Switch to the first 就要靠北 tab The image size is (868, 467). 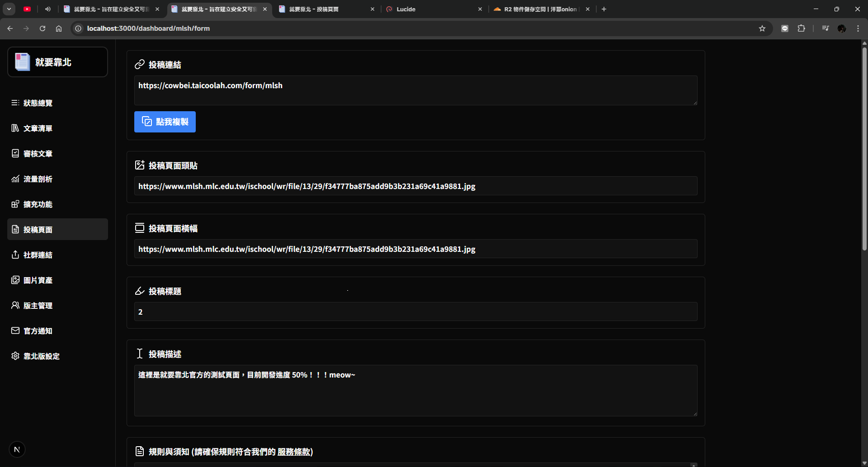(x=110, y=9)
